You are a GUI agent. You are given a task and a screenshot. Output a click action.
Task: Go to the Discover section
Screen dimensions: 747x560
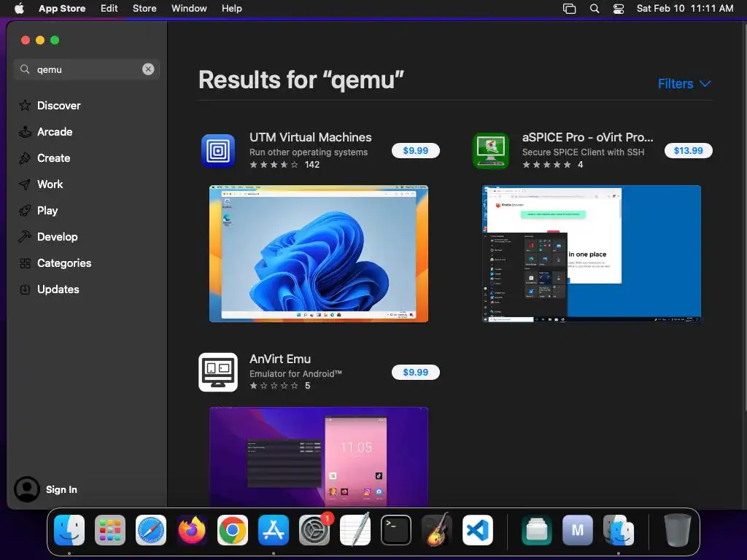(59, 105)
